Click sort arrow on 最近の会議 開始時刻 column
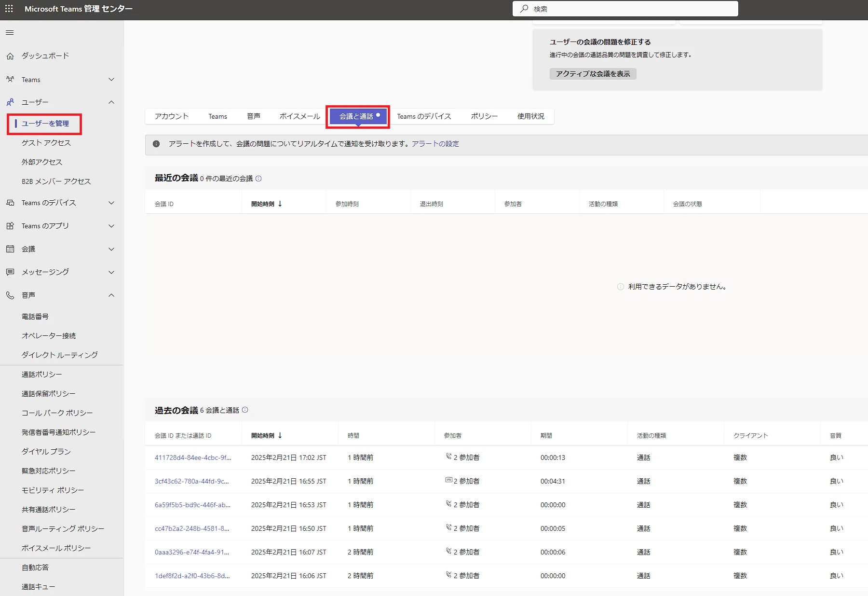This screenshot has height=596, width=868. pyautogui.click(x=280, y=204)
